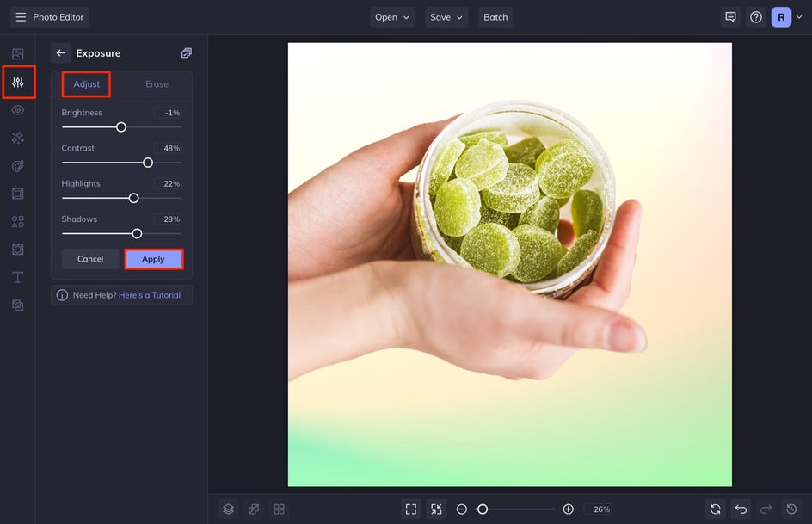Switch to the Erase tab
812x524 pixels.
point(157,84)
